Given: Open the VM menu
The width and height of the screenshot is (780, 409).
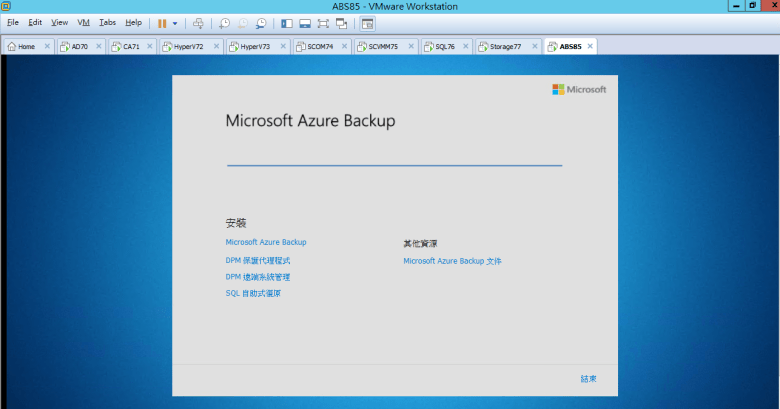Looking at the screenshot, I should pos(83,22).
